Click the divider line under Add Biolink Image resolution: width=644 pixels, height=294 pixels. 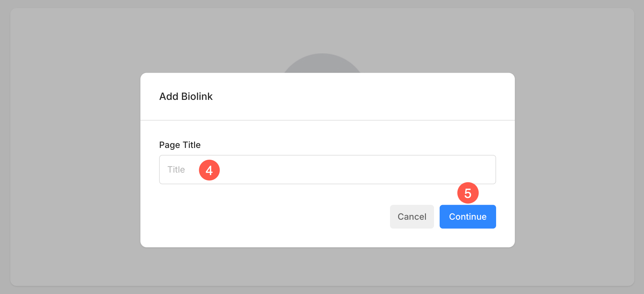click(328, 120)
